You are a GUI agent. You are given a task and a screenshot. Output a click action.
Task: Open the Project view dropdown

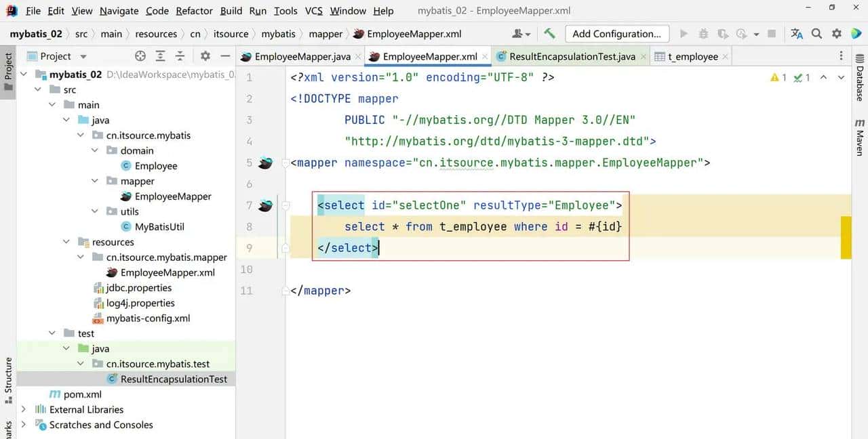83,56
